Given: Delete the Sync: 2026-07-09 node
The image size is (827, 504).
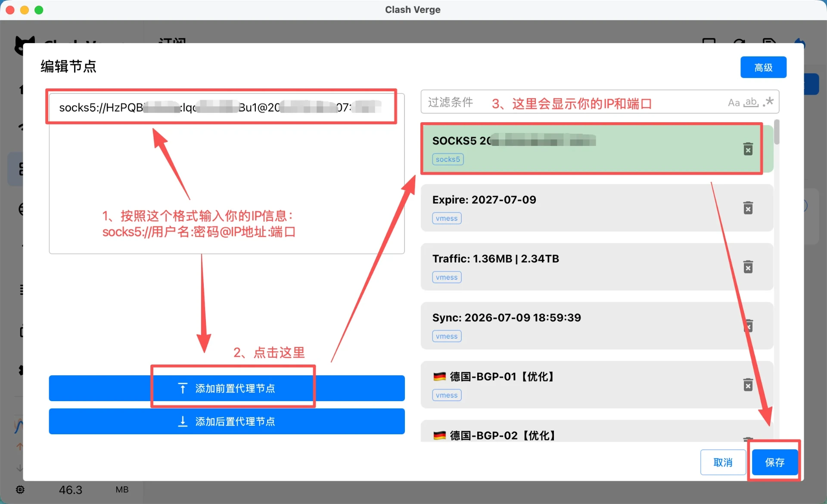Looking at the screenshot, I should coord(748,326).
